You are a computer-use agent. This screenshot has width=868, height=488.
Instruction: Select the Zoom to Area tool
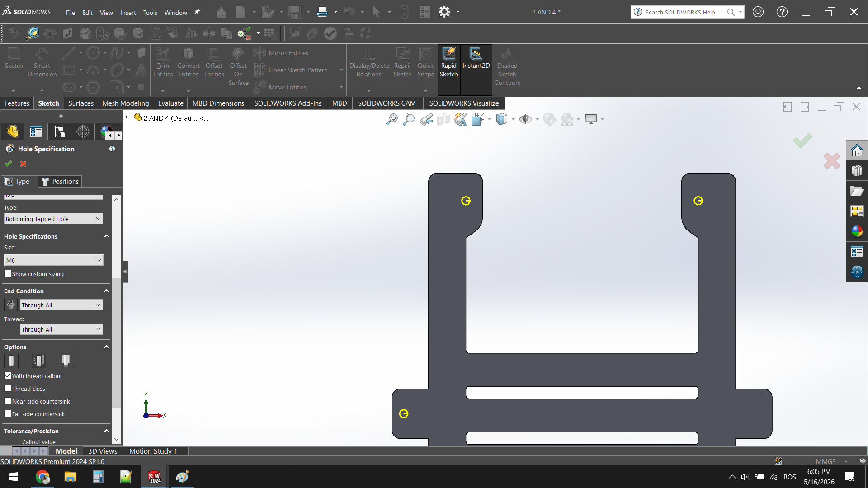[409, 119]
